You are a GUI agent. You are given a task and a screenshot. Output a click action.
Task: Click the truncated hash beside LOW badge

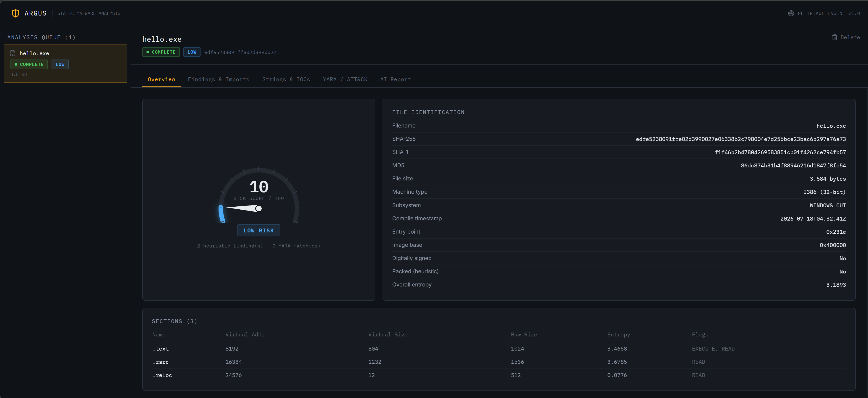pyautogui.click(x=242, y=52)
